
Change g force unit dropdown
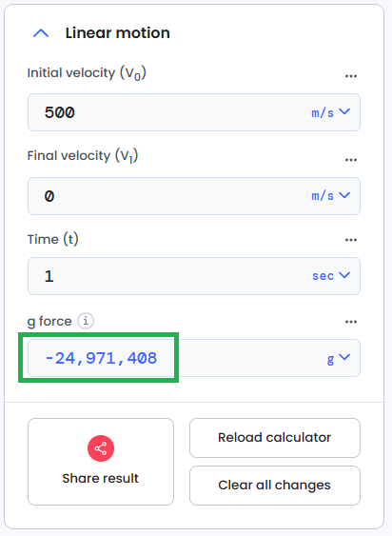339,359
